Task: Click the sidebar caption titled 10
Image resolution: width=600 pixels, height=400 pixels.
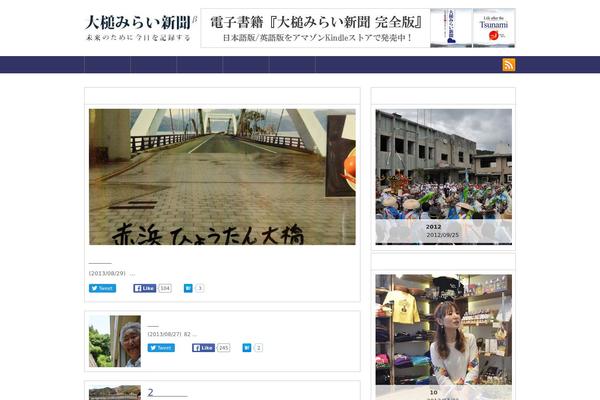Action: pos(434,392)
